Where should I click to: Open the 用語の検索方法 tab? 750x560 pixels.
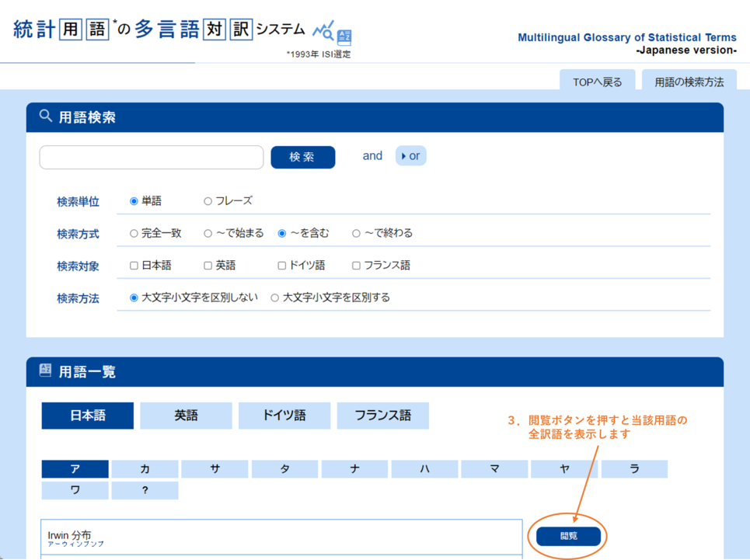tap(689, 82)
